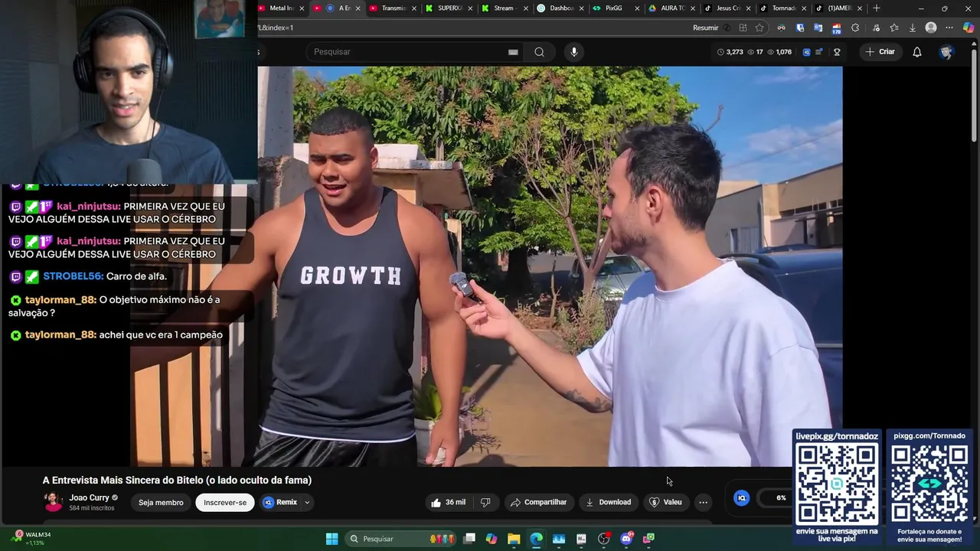Open Microsoft Edge taskbar icon
Screen dimensions: 980x551
tap(536, 539)
